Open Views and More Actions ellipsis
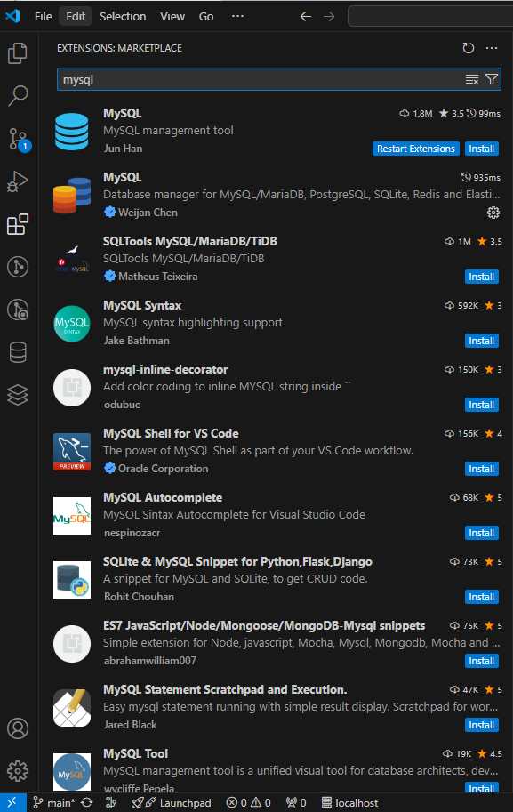The image size is (513, 812). pyautogui.click(x=492, y=48)
